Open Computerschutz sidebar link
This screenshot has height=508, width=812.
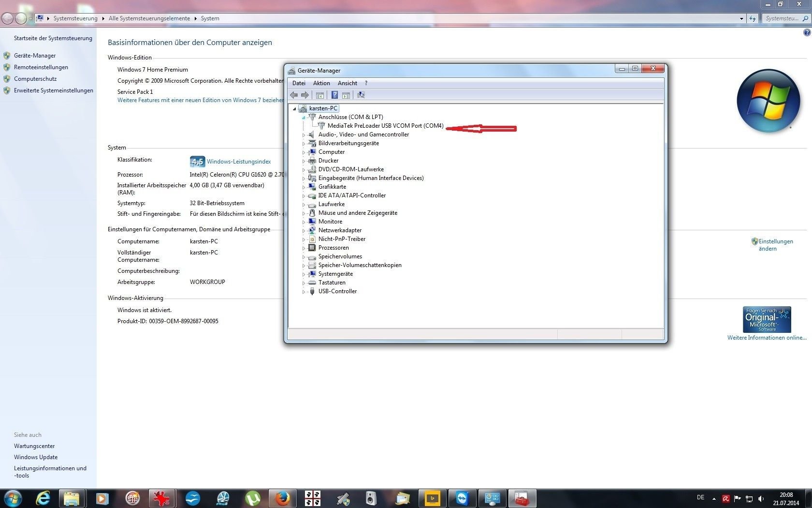(x=35, y=79)
